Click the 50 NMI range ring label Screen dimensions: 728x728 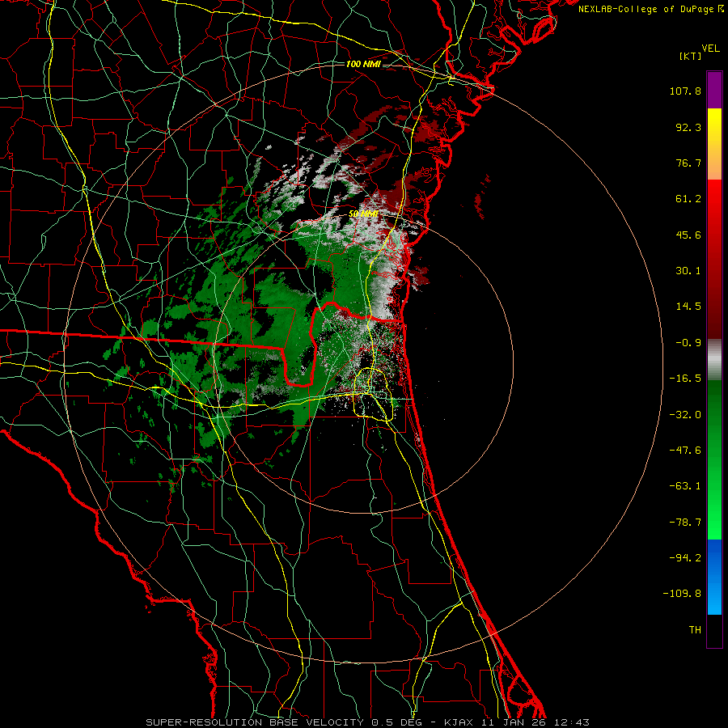point(363,214)
